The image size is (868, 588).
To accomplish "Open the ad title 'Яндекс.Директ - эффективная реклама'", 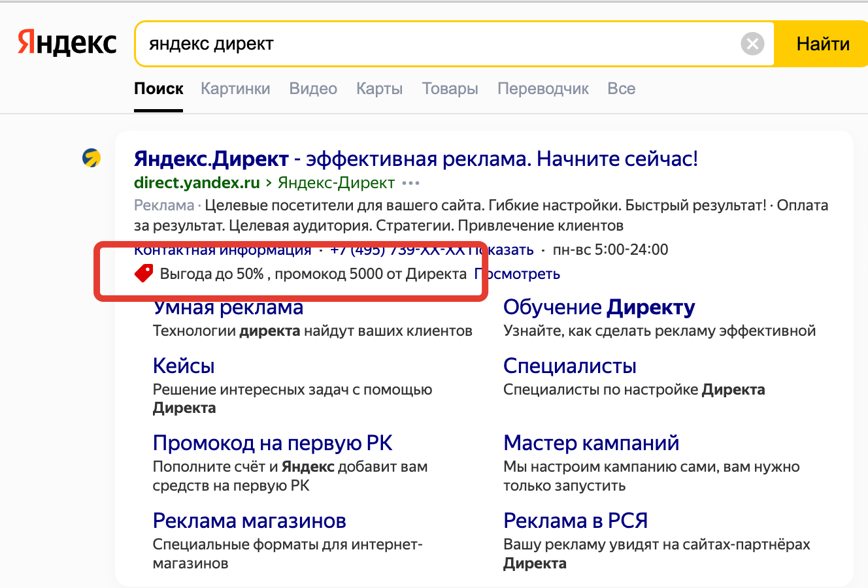I will click(416, 159).
